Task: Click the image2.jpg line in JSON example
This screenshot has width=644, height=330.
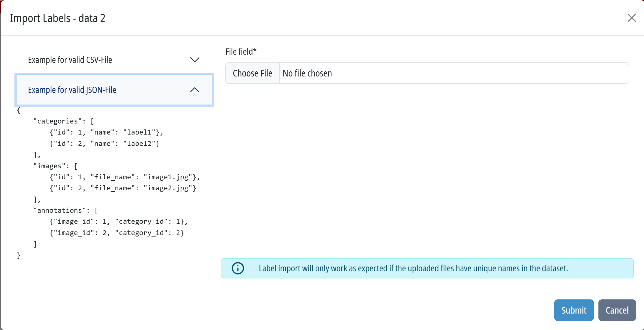Action: pyautogui.click(x=123, y=188)
